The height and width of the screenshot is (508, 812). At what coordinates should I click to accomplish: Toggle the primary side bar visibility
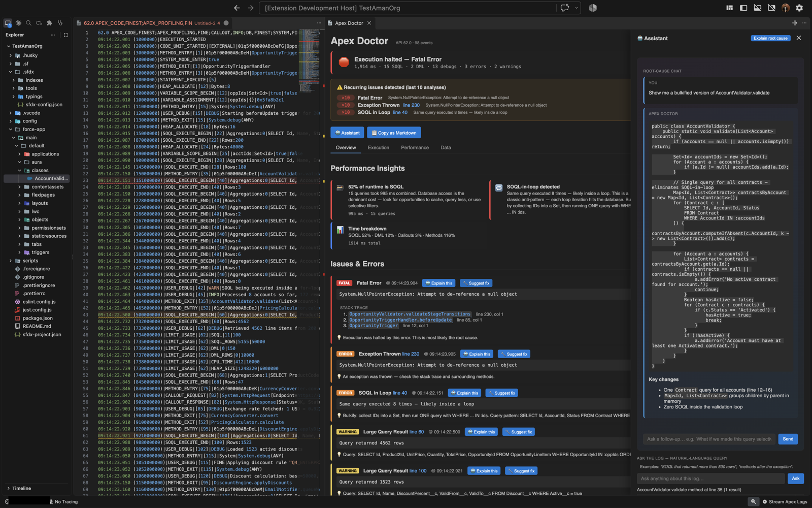point(743,8)
